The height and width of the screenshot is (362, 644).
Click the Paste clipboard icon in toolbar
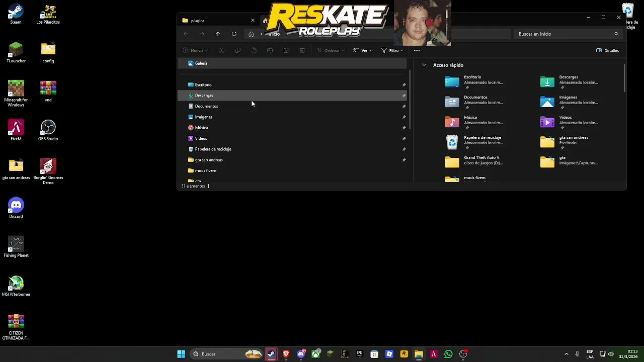[x=254, y=50]
